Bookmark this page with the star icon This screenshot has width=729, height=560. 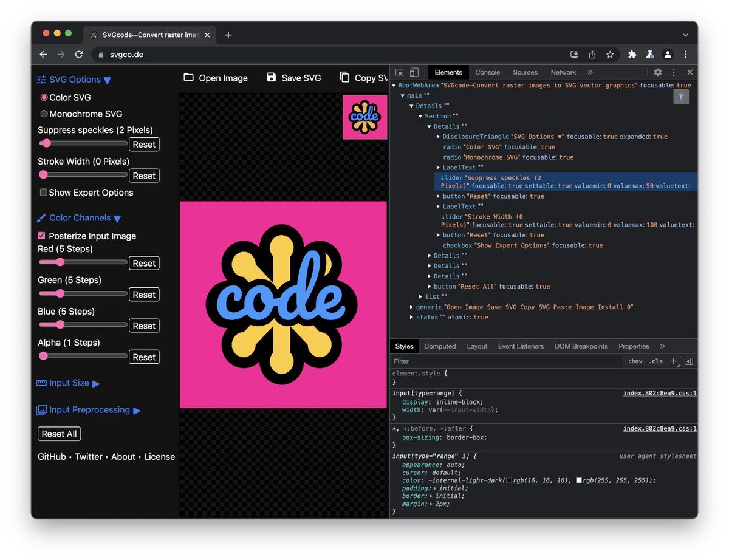coord(610,55)
